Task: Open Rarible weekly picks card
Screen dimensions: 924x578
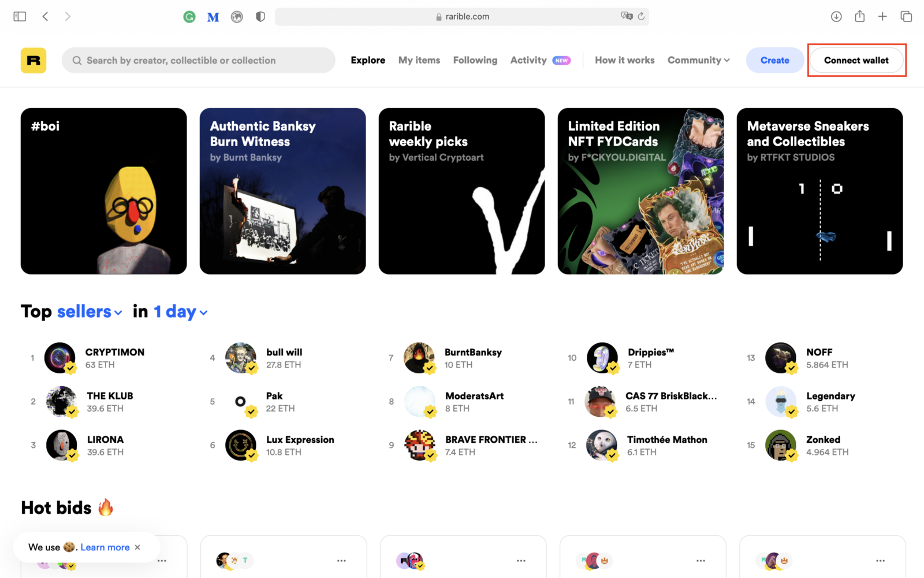Action: pyautogui.click(x=462, y=191)
